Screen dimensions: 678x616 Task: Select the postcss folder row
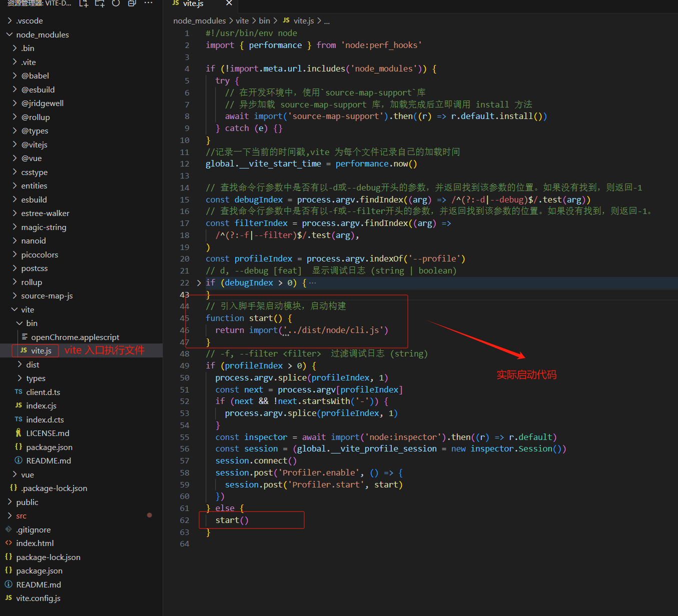point(81,268)
